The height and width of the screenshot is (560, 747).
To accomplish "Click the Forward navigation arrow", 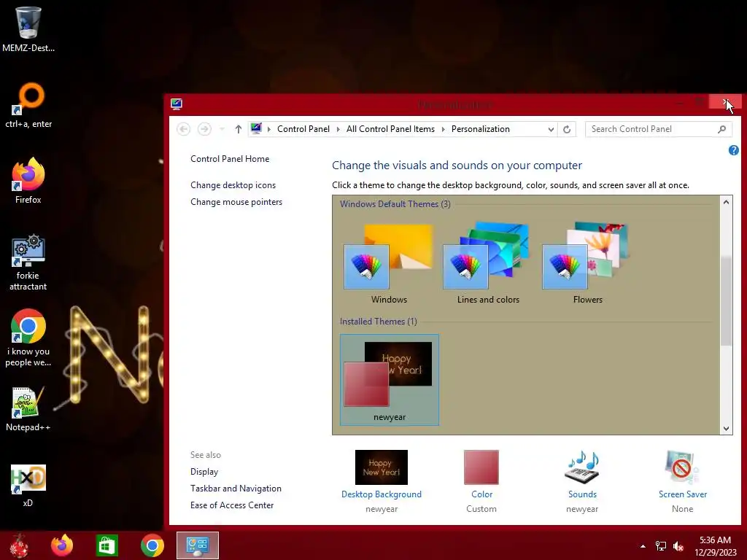I will point(204,129).
